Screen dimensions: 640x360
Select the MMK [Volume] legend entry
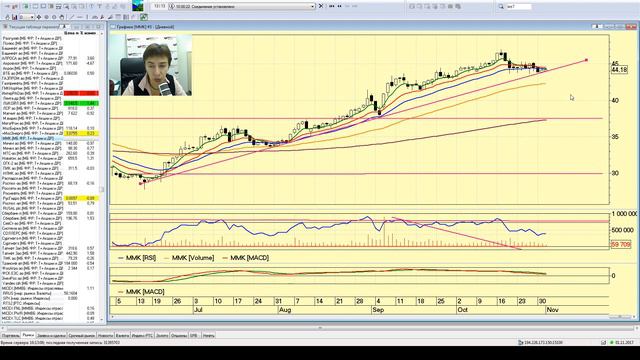[x=189, y=258]
